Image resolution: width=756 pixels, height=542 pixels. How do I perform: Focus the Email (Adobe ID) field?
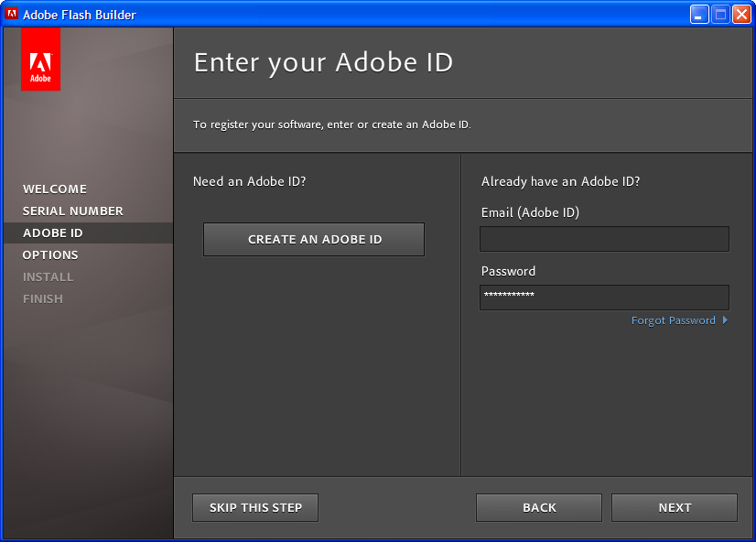click(604, 239)
